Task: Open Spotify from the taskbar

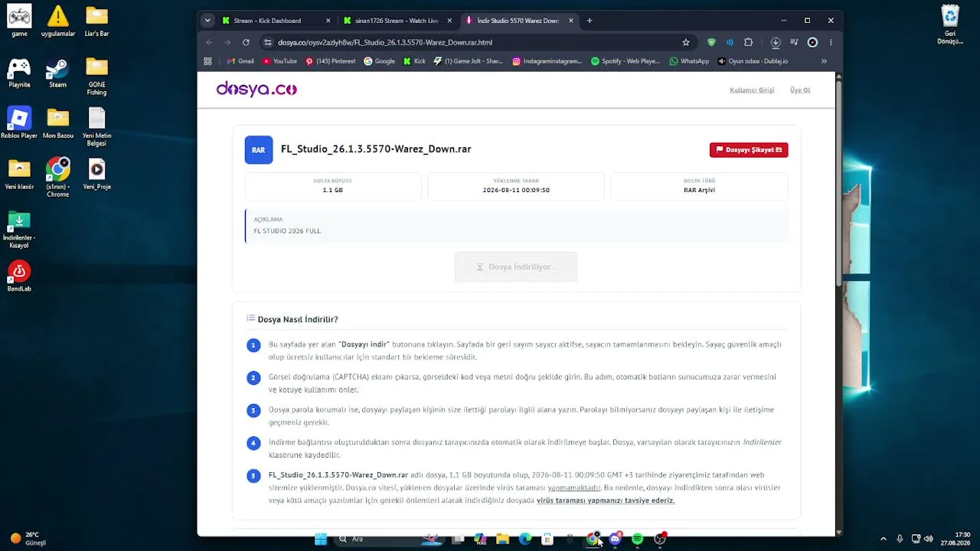Action: tap(637, 539)
